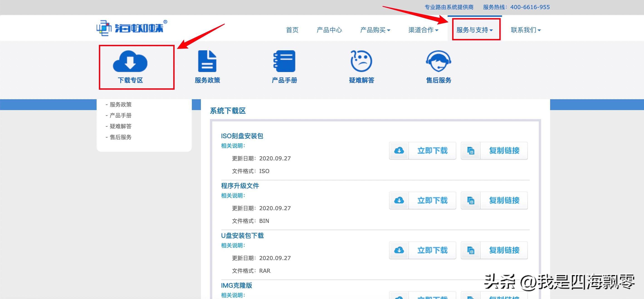Select 售后服务 in left sidebar list

[x=120, y=137]
